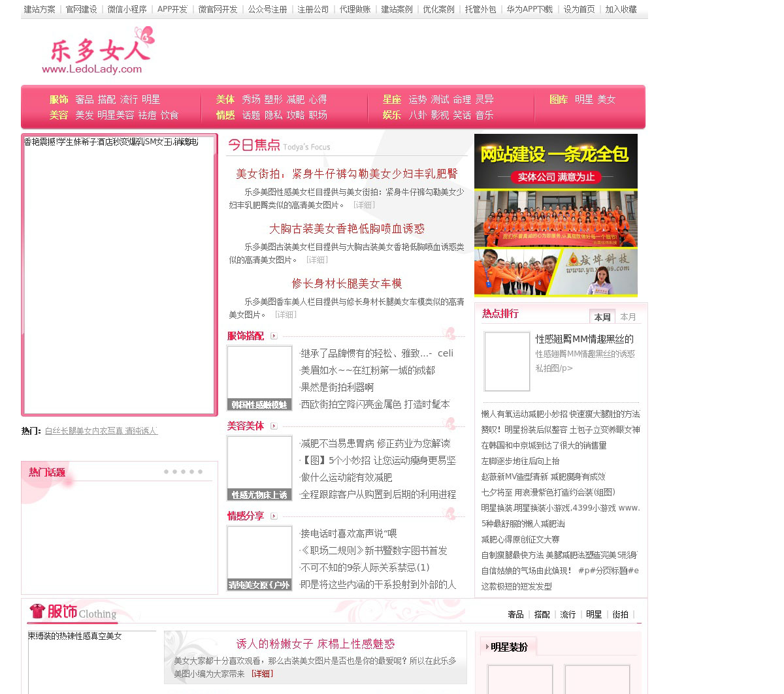Viewport: 784px width, 694px height.
Task: Click the arrow icon beside 情感分享
Action: click(x=274, y=516)
